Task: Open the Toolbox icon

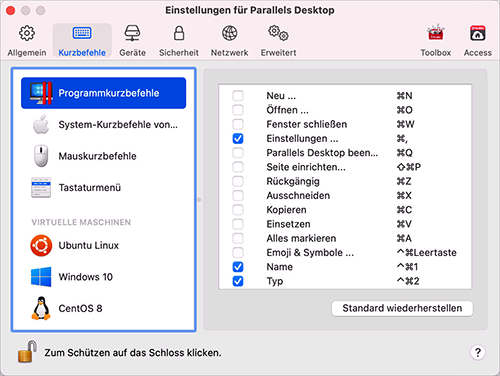Action: (x=436, y=32)
